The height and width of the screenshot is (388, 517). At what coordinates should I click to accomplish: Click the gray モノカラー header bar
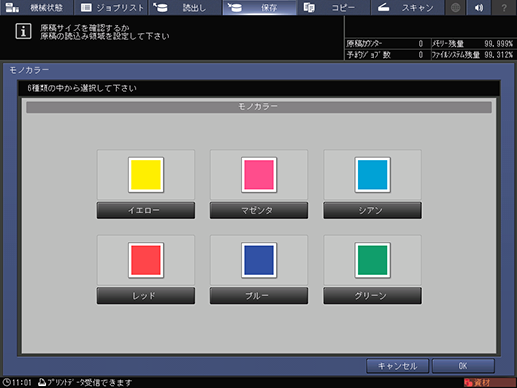[259, 107]
